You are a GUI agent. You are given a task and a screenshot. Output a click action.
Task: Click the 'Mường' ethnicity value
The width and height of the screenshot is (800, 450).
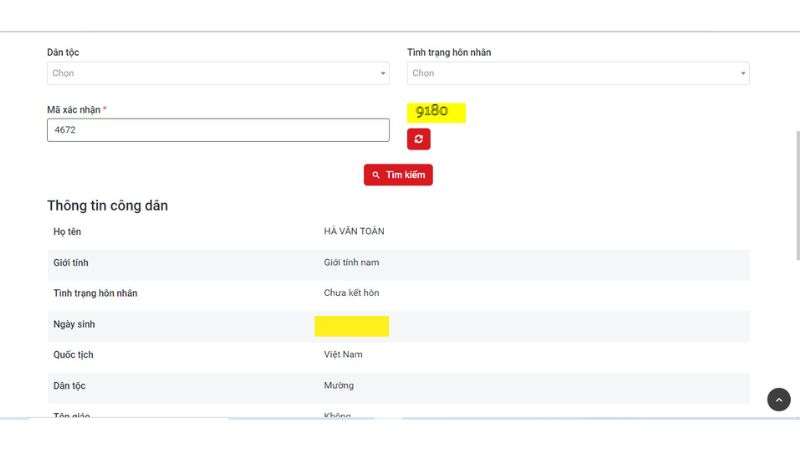(x=338, y=385)
